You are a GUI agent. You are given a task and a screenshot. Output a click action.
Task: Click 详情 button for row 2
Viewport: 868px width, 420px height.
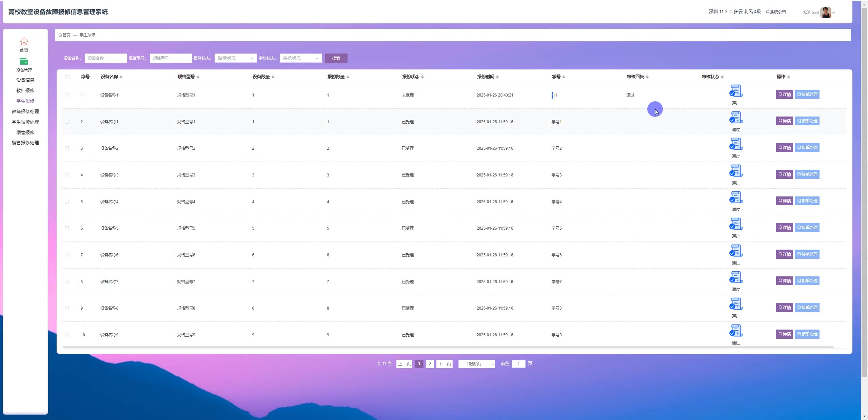[x=784, y=121]
